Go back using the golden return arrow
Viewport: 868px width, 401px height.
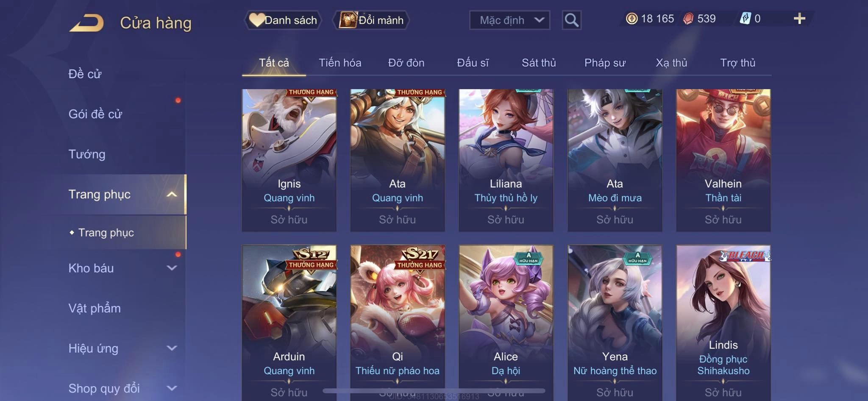[x=87, y=22]
